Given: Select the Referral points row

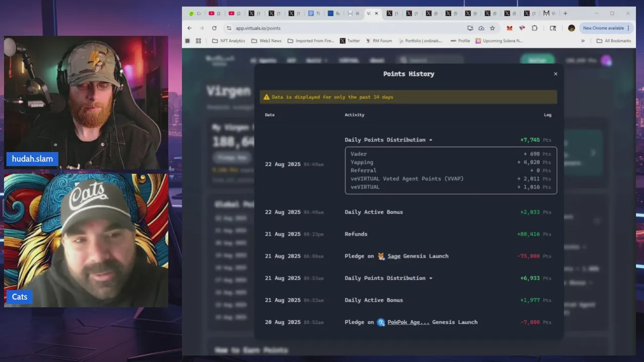Looking at the screenshot, I should pyautogui.click(x=451, y=170).
